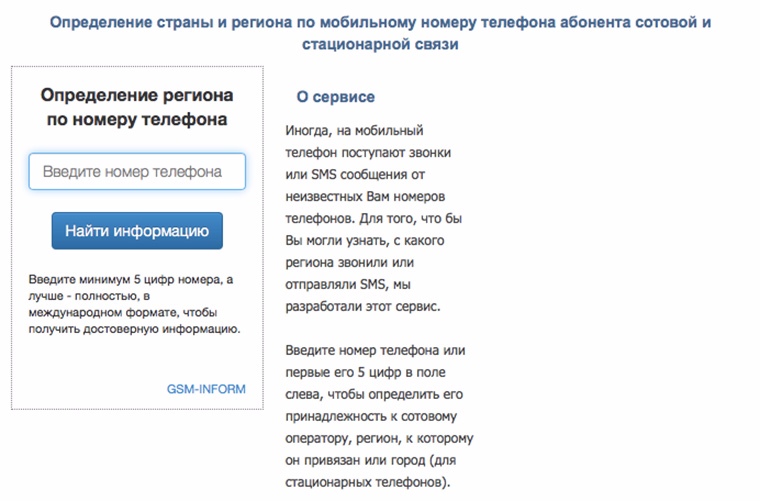
Task: Open the GSM-INFORM link
Action: coord(206,389)
